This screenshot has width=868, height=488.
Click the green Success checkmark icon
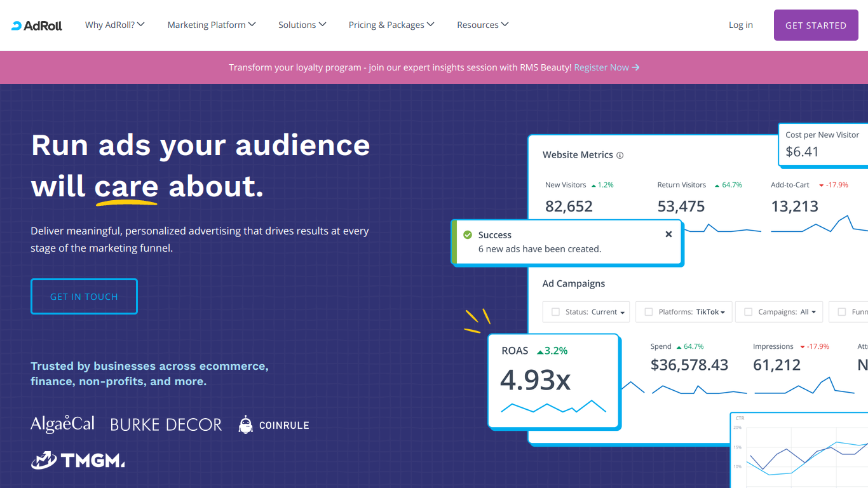coord(468,235)
